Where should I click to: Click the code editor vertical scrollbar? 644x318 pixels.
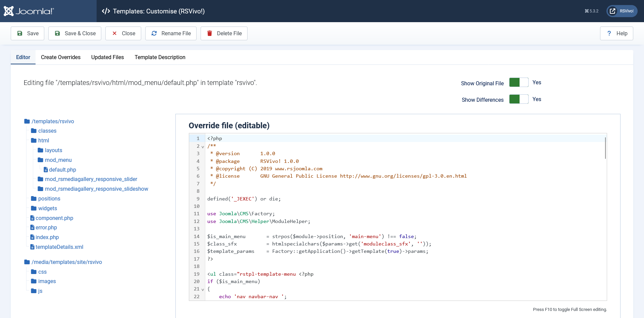(x=605, y=148)
